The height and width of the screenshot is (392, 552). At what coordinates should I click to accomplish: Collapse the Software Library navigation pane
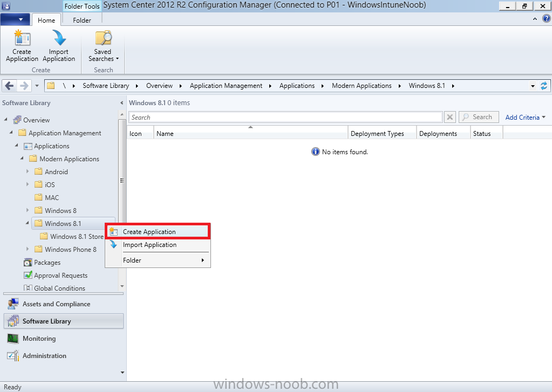pos(121,103)
